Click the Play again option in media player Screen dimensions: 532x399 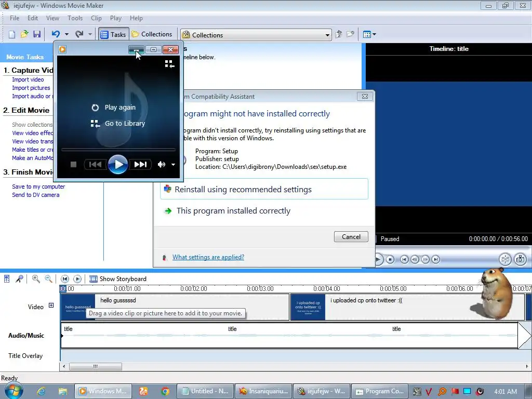(x=114, y=107)
